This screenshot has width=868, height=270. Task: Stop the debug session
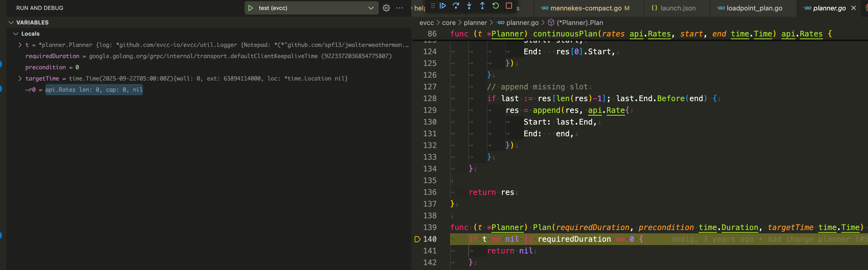point(509,5)
